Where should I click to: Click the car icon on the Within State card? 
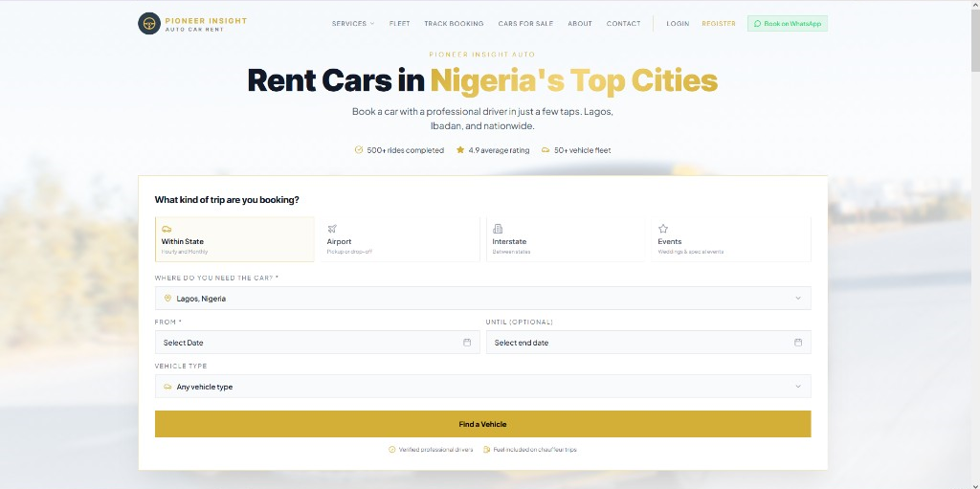tap(167, 229)
